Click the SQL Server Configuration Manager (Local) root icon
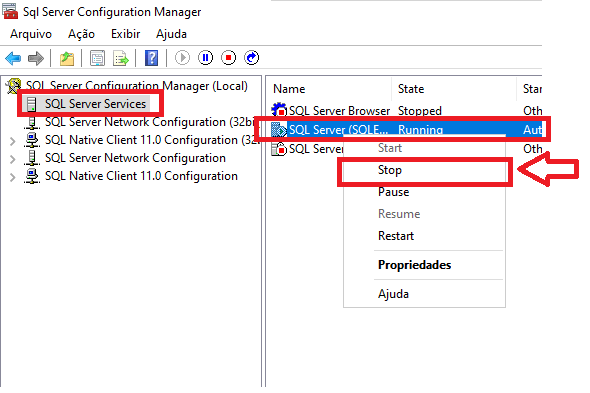Image resolution: width=590 pixels, height=393 pixels. [14, 86]
